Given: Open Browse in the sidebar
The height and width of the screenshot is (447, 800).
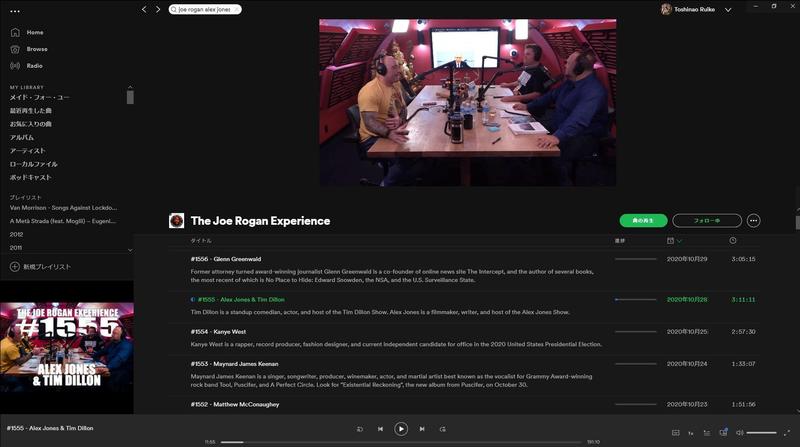Looking at the screenshot, I should [x=37, y=49].
